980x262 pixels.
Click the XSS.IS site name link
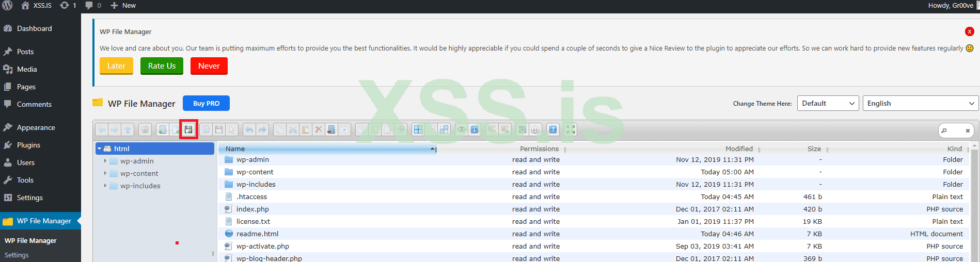pos(36,6)
